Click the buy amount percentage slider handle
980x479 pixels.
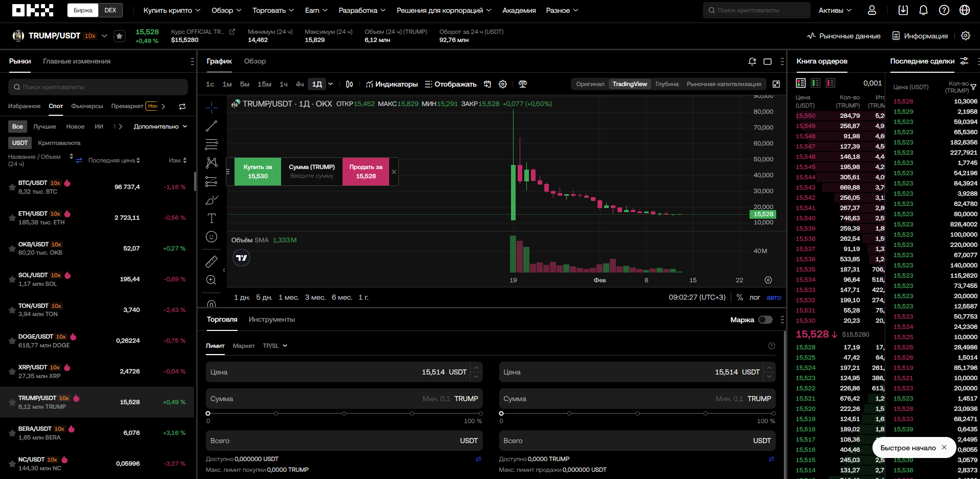tap(208, 413)
